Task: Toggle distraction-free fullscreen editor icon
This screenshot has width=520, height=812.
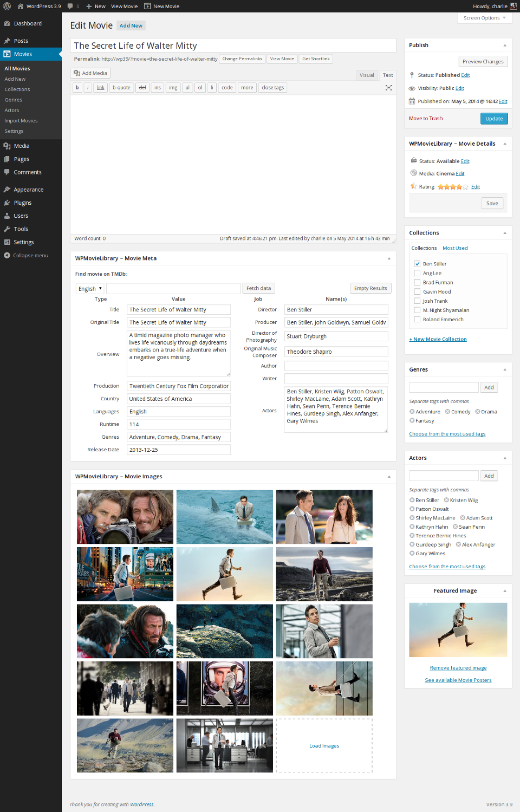Action: point(388,88)
